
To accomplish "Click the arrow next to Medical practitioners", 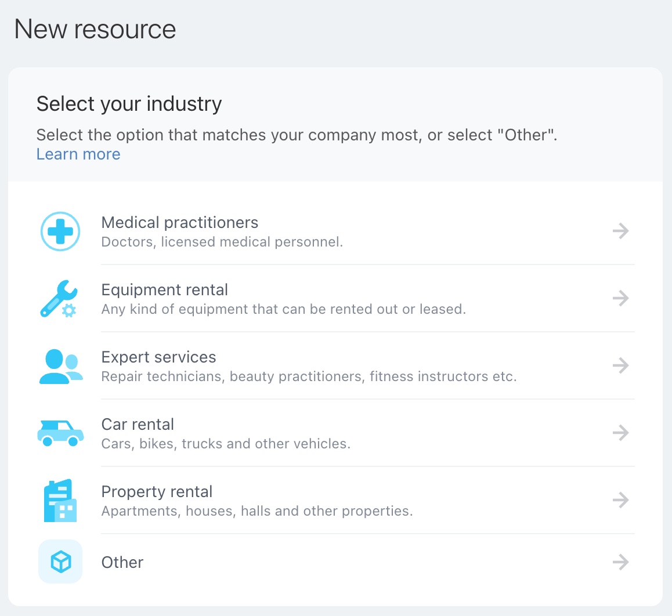I will [620, 231].
